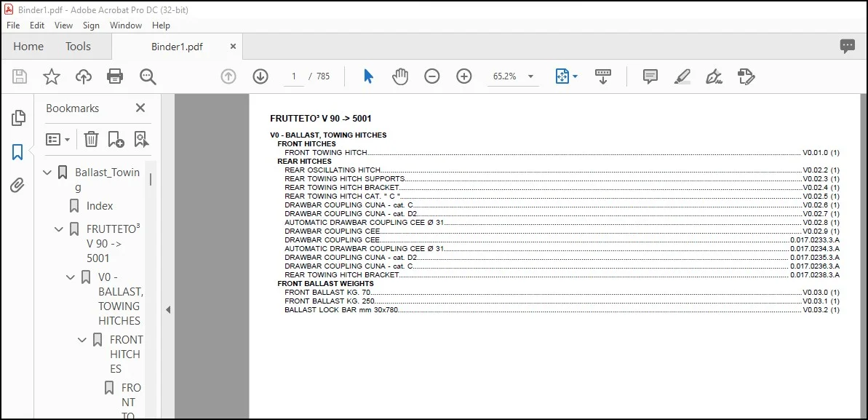
Task: Select the Highlight text pen tool
Action: coord(682,76)
